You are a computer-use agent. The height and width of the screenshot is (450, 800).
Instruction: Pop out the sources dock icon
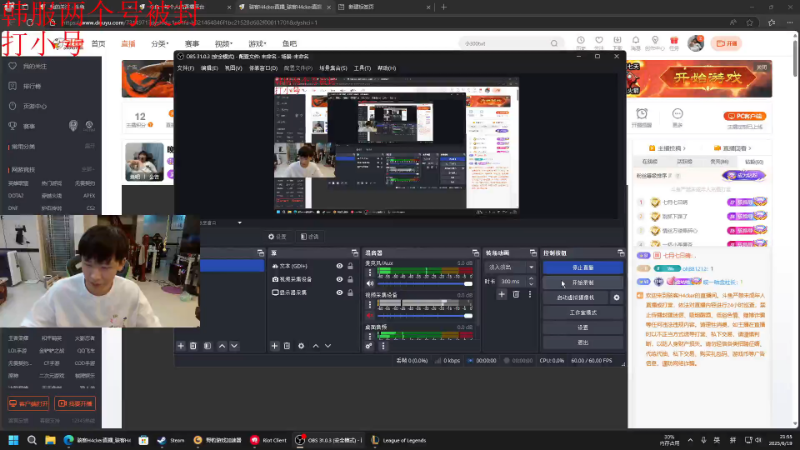pyautogui.click(x=355, y=253)
